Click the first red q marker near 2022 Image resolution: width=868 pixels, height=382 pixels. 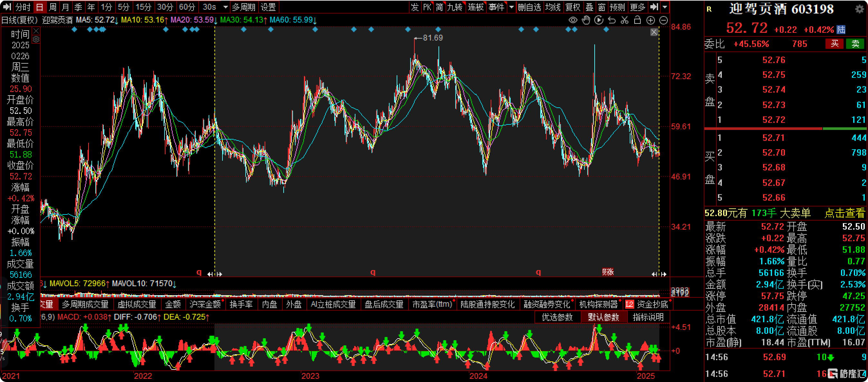point(199,272)
